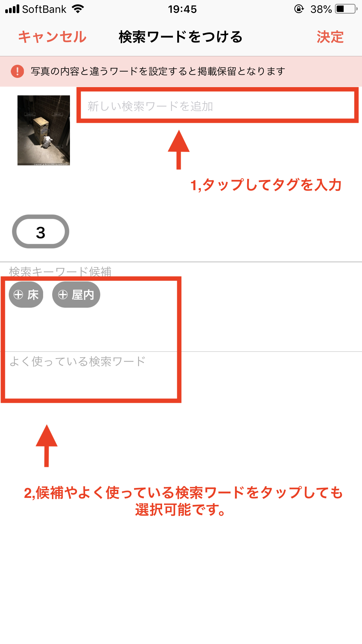This screenshot has height=644, width=362.
Task: Tap the rotation lock status icon
Action: pyautogui.click(x=299, y=9)
